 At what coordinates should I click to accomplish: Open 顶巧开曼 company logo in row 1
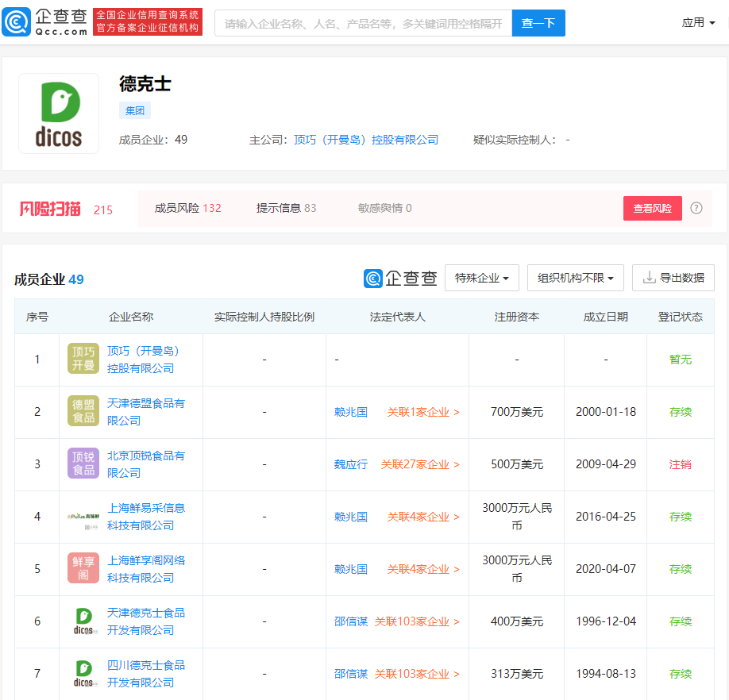83,359
